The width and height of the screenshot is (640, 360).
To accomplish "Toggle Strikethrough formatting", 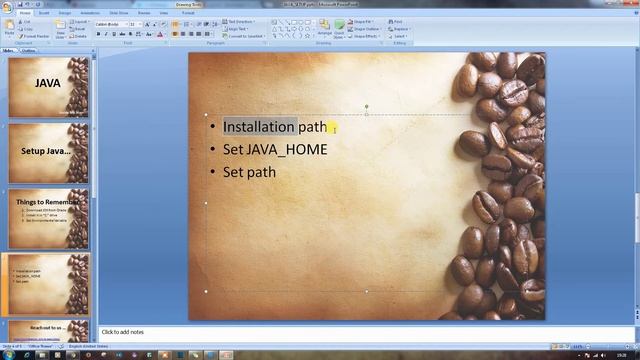I will tap(122, 34).
